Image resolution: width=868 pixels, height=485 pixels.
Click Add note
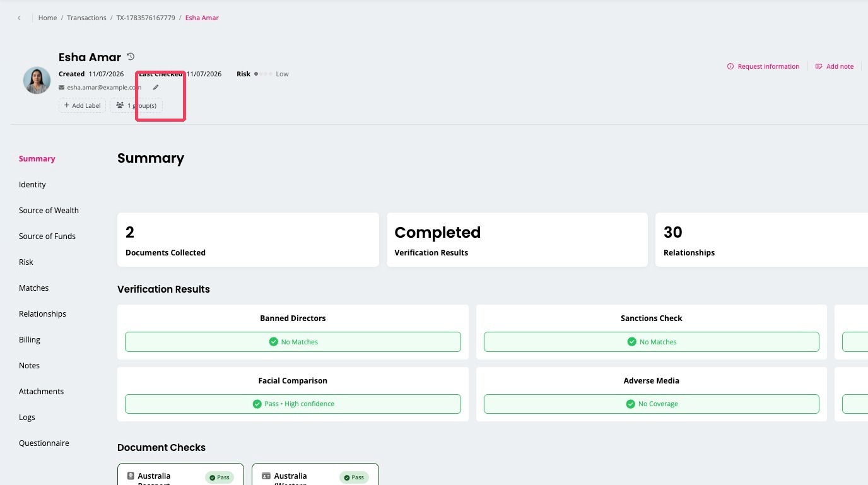click(x=834, y=66)
